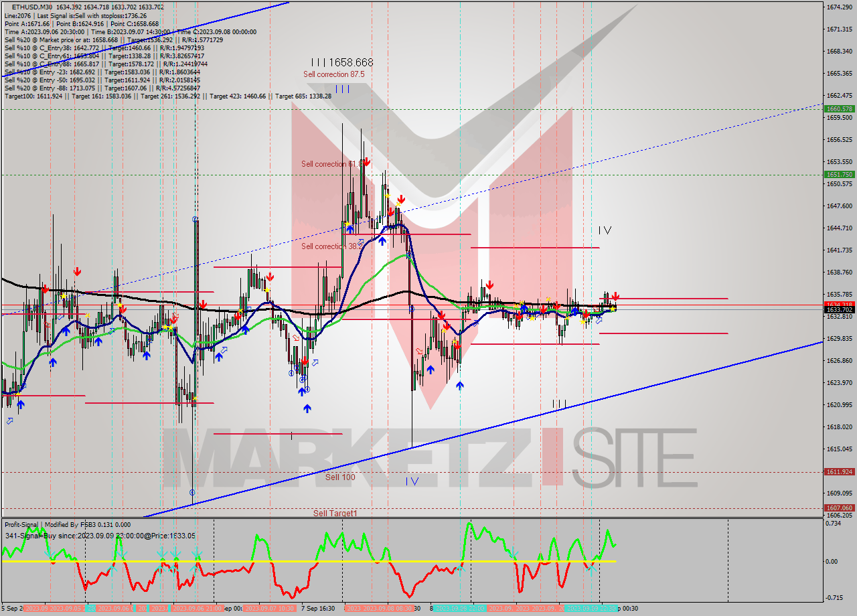Click the ETHUSD,M30 chart symbol title
Viewport: 857px width, 616px height.
pyautogui.click(x=32, y=7)
